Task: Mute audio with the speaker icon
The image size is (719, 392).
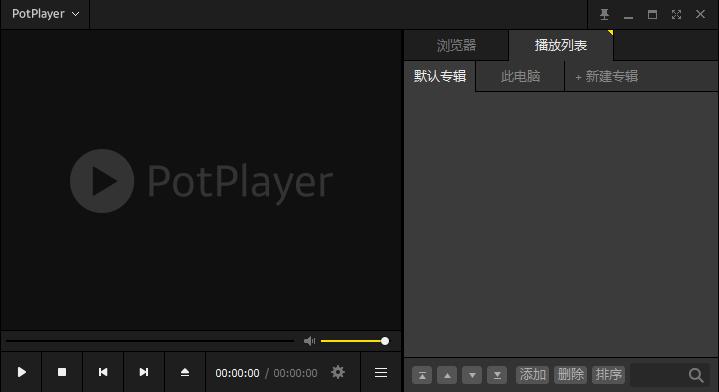Action: (x=310, y=341)
